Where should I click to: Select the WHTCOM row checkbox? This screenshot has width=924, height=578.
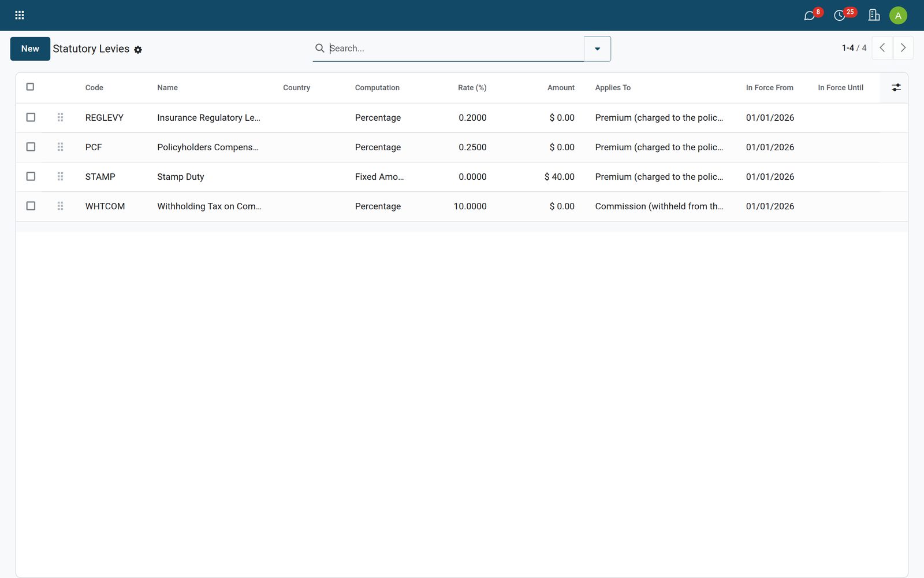31,206
